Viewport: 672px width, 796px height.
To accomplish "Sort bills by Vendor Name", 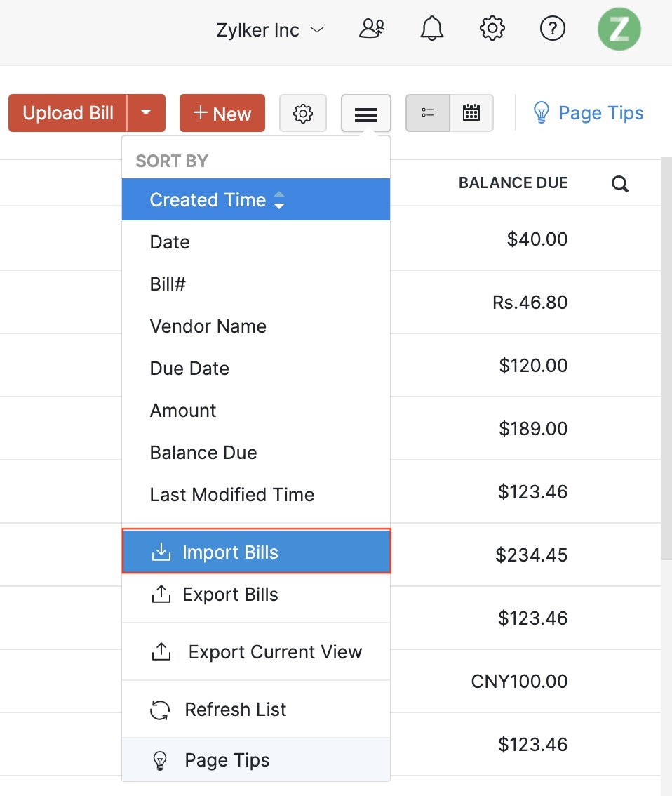I will tap(208, 326).
